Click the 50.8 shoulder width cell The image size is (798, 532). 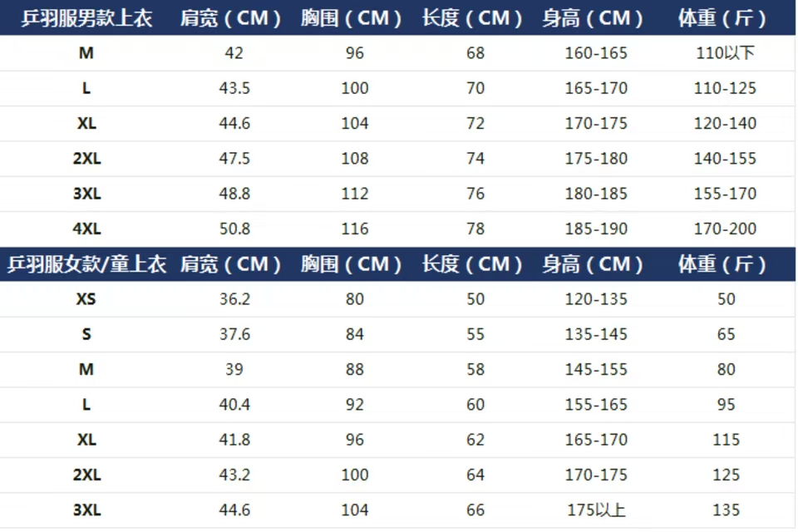tap(234, 229)
